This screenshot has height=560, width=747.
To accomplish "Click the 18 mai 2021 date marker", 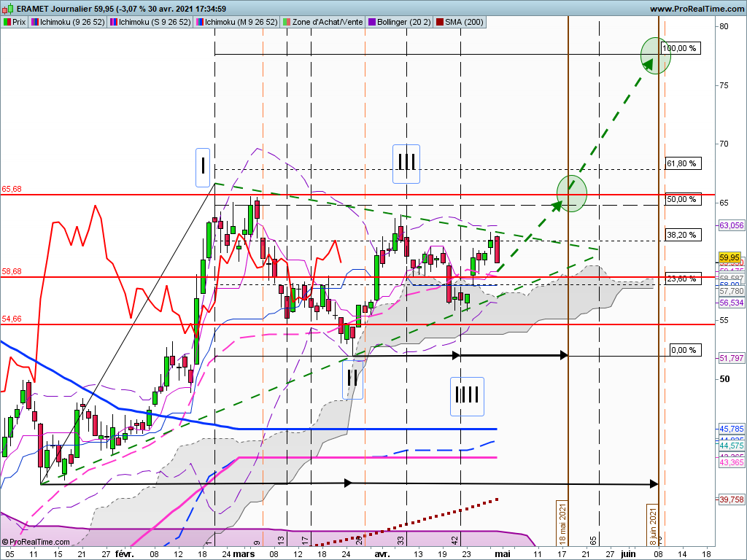I will (562, 524).
